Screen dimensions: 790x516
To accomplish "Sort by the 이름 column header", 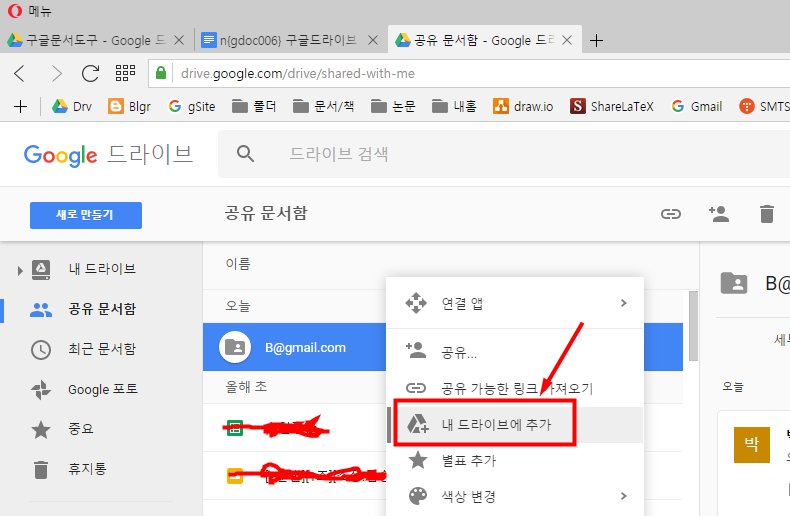I will 238,264.
